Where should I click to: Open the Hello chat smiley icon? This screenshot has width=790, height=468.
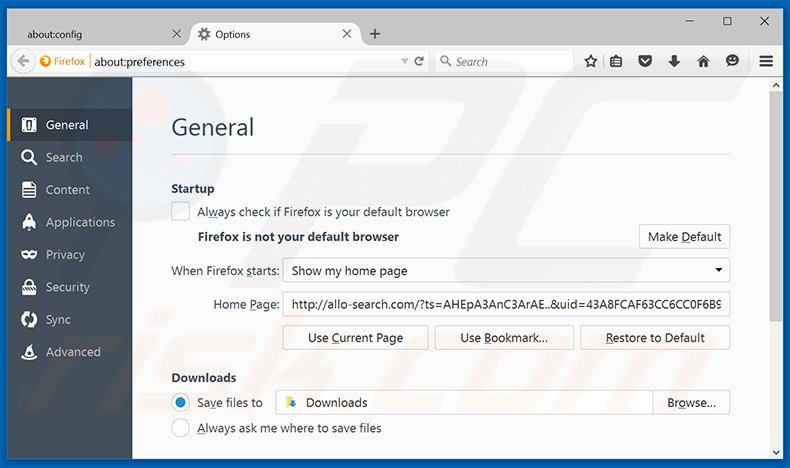[x=733, y=61]
